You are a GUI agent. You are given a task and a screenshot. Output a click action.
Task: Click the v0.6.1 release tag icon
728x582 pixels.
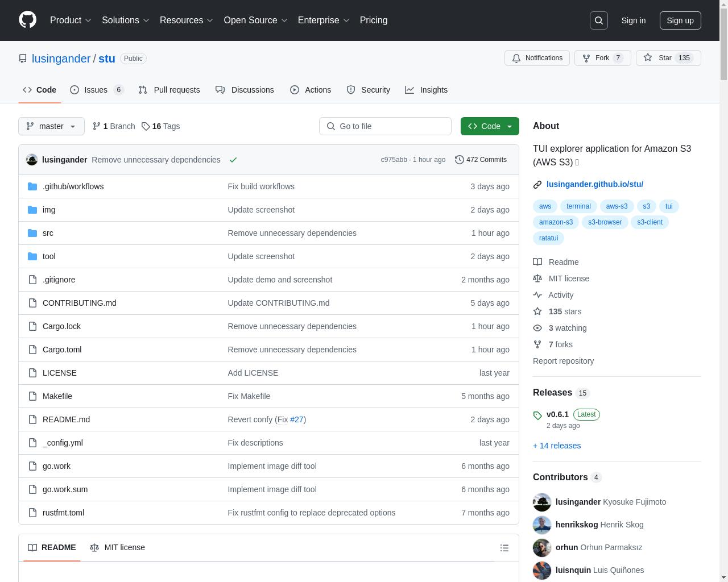tap(537, 415)
